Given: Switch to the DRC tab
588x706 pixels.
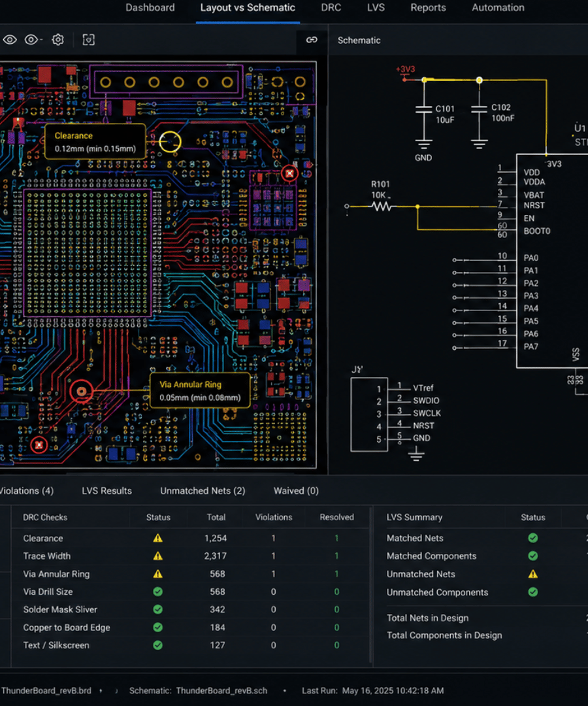Looking at the screenshot, I should click(x=331, y=8).
